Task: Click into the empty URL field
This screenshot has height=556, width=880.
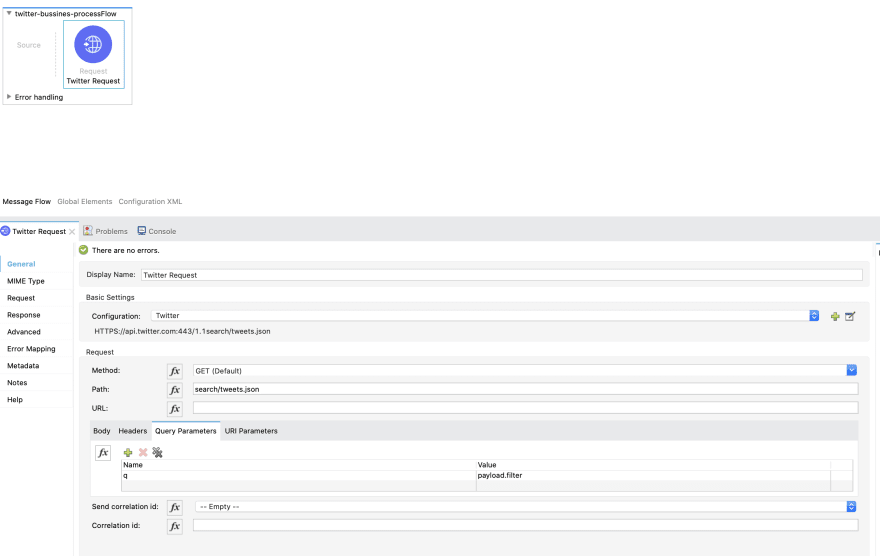Action: tap(525, 408)
